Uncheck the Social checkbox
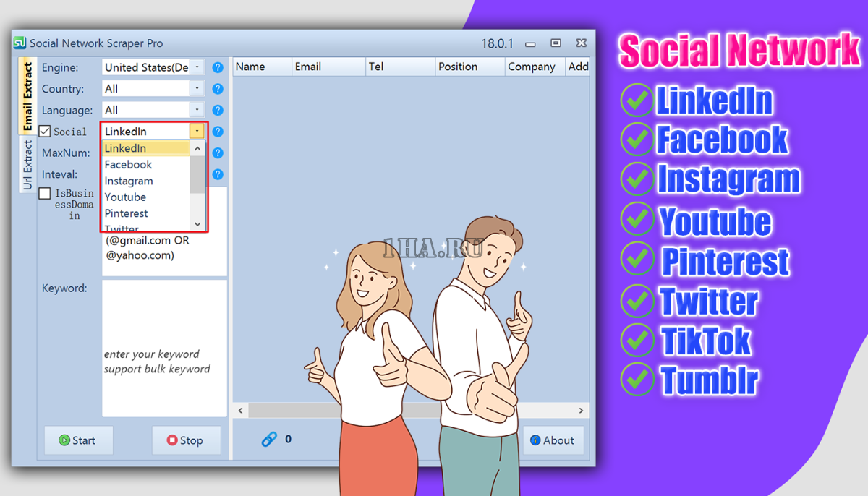 click(45, 132)
